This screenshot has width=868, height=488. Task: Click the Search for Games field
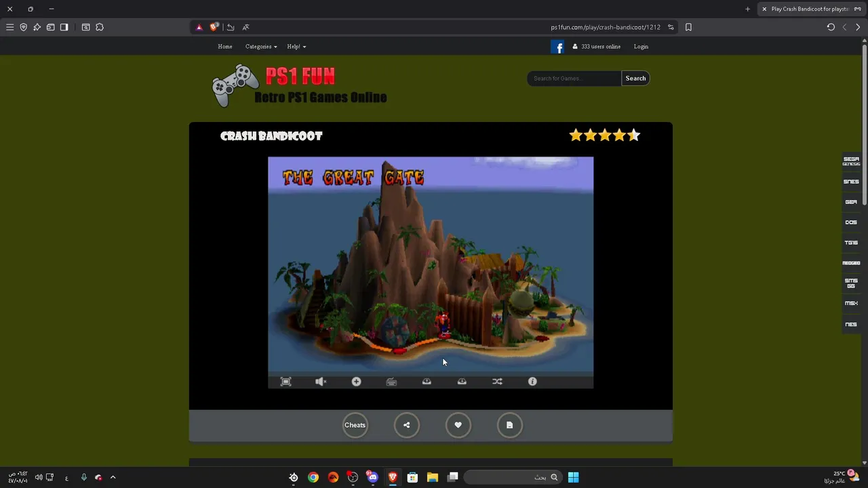[574, 79]
